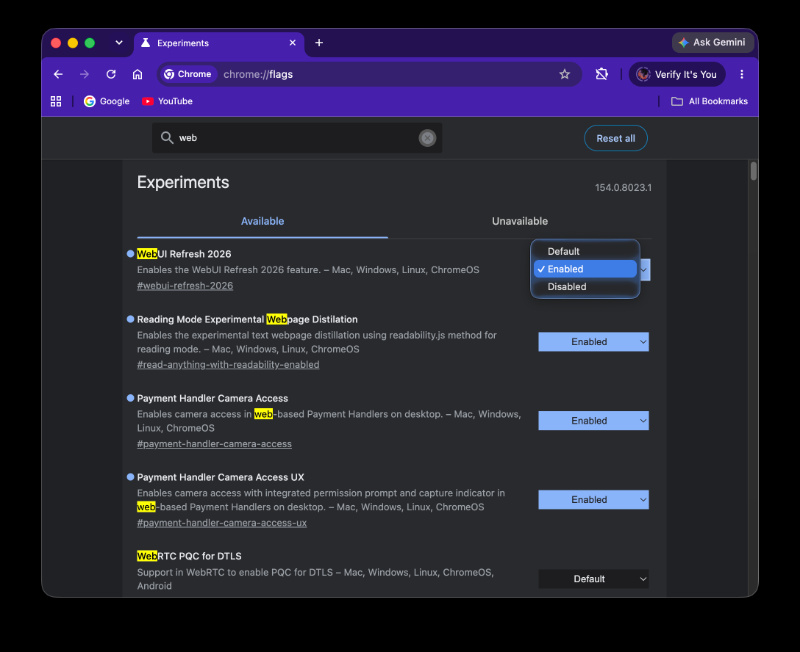
Task: Click the page vertical scrollbar thumb
Action: (753, 171)
